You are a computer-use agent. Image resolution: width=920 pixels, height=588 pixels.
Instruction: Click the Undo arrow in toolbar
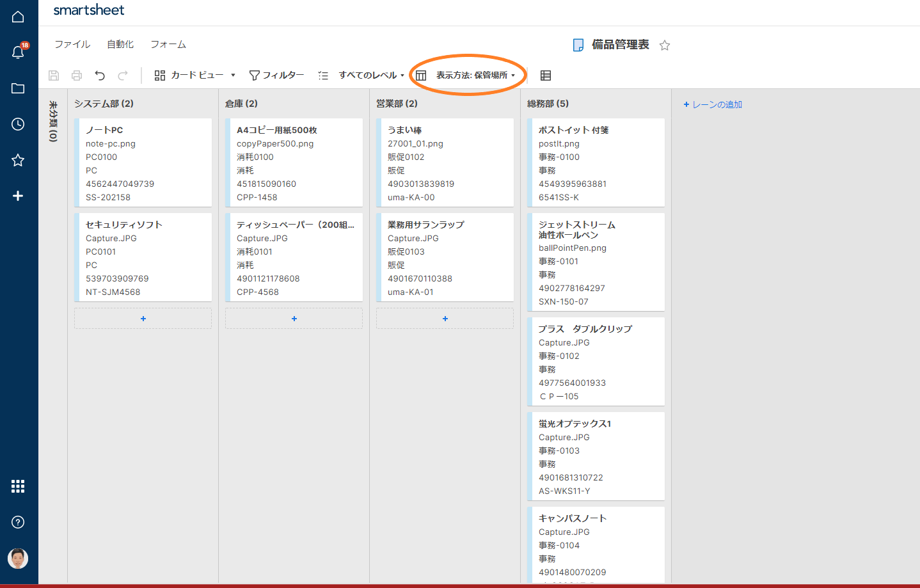point(100,75)
